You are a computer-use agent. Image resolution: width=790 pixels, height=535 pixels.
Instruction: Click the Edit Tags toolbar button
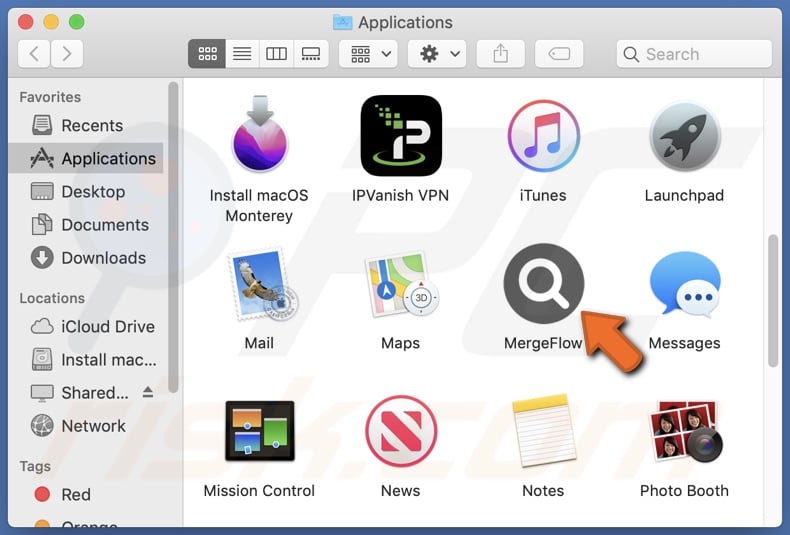pos(559,53)
